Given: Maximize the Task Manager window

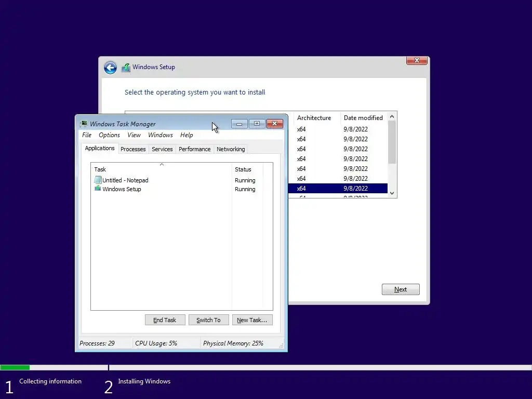Looking at the screenshot, I should pyautogui.click(x=257, y=124).
